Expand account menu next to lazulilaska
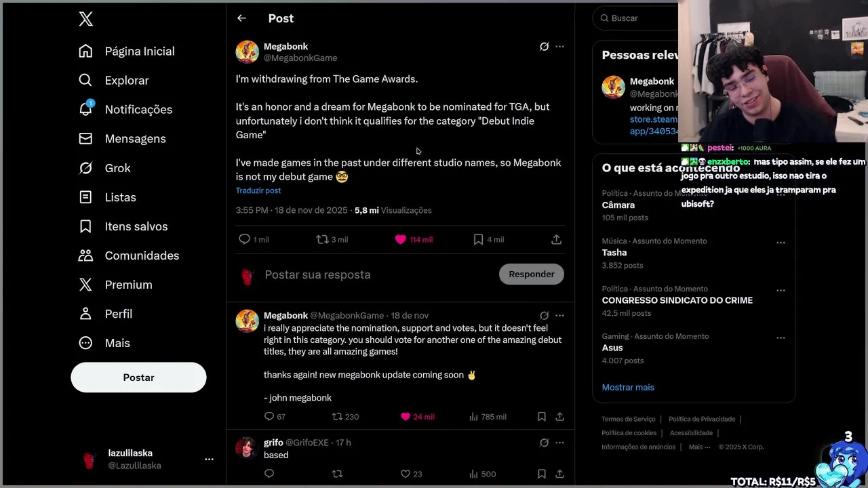The height and width of the screenshot is (488, 868). (x=209, y=459)
